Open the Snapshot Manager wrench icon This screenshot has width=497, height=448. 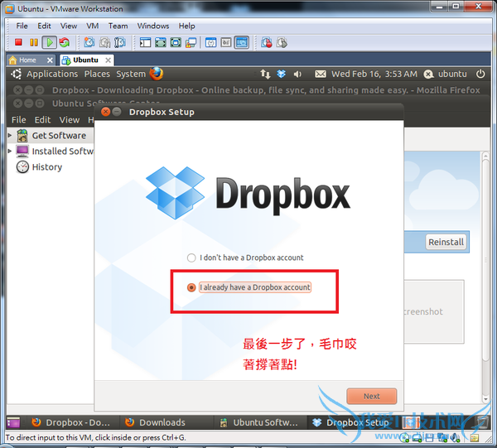[120, 42]
